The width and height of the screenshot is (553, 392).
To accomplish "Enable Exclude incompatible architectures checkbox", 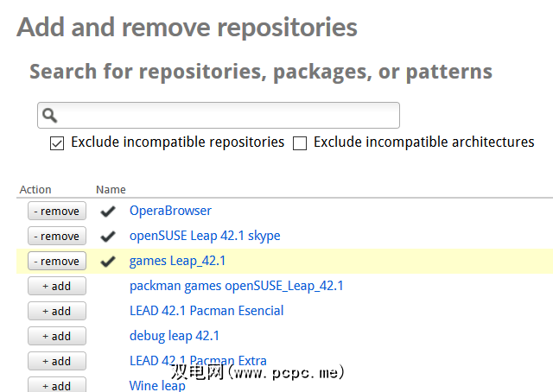I will 300,143.
